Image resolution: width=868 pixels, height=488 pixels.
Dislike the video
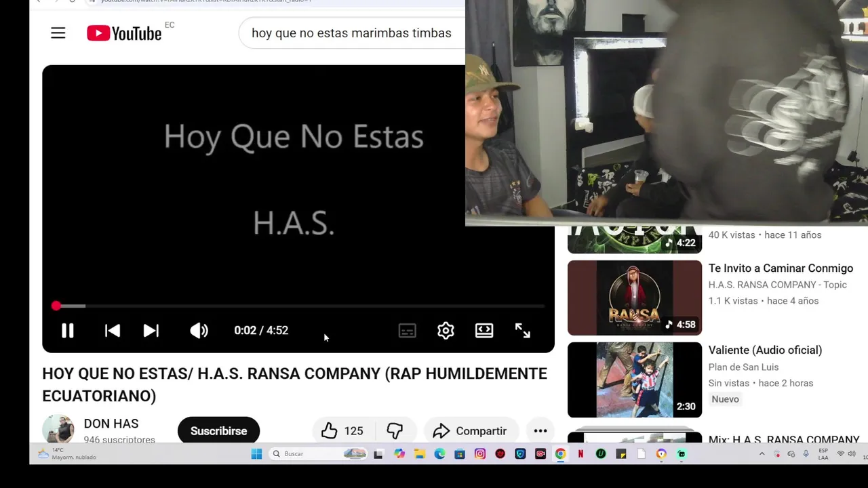395,431
